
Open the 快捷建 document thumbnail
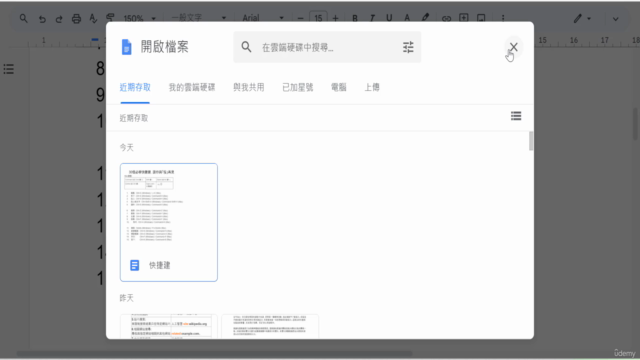[x=169, y=222]
